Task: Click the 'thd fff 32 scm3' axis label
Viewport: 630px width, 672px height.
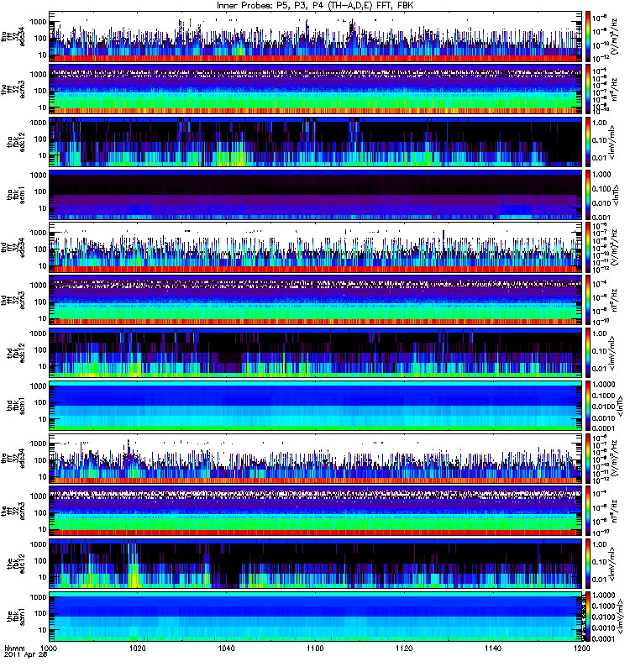Action: [13, 300]
